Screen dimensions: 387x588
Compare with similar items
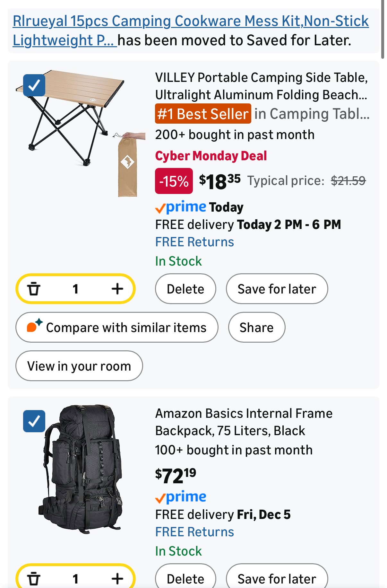coord(117,327)
